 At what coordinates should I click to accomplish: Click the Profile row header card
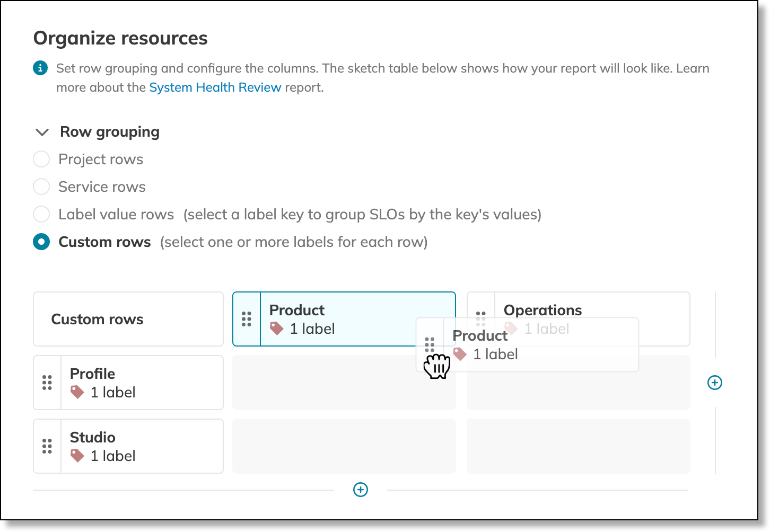141,383
